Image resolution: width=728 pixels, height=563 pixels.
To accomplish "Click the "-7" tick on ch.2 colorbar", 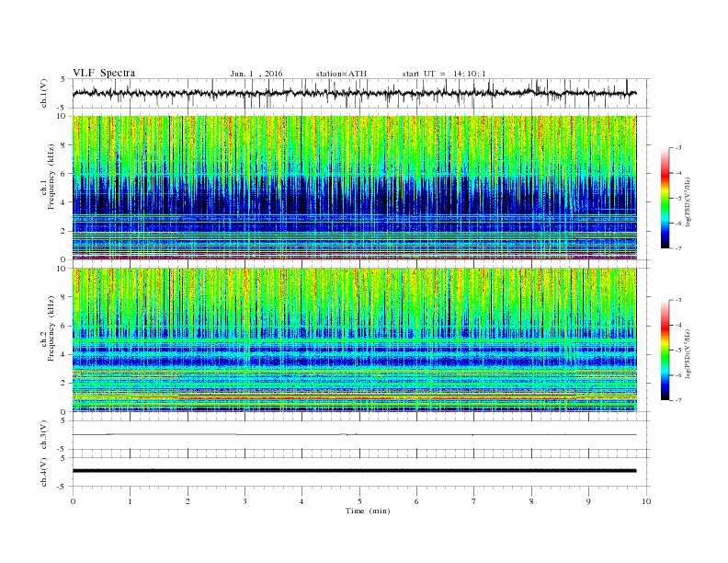I will 678,400.
